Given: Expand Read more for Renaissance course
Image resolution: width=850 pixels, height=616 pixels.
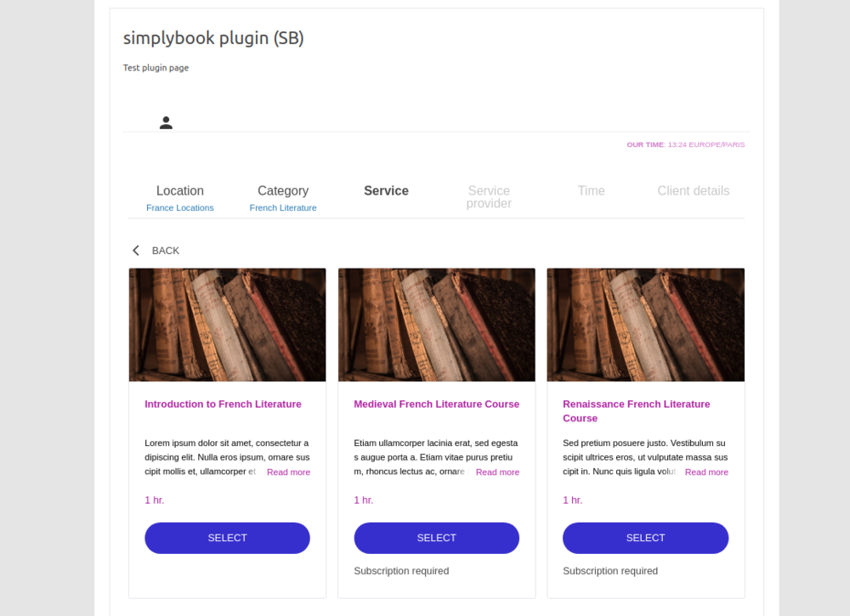Looking at the screenshot, I should coord(706,472).
